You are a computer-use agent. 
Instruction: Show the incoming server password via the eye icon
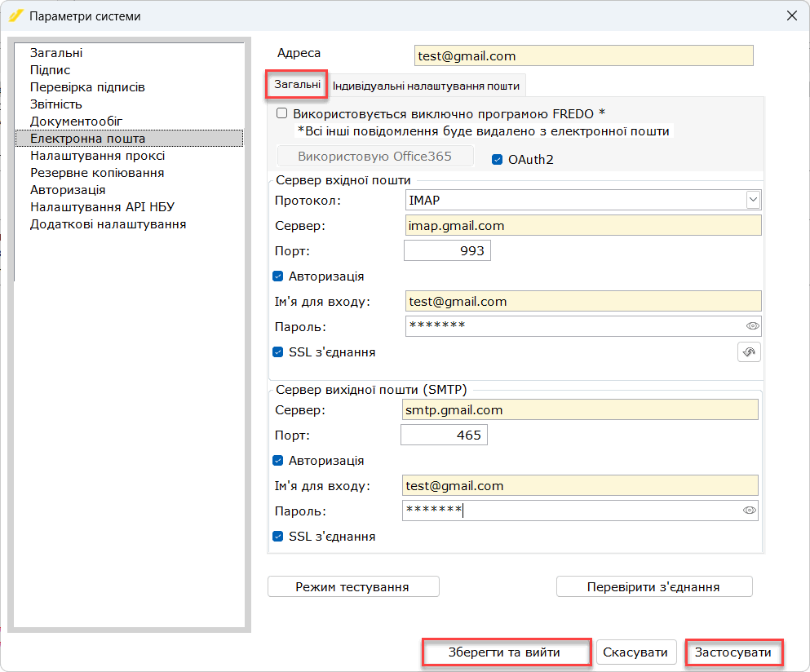753,326
